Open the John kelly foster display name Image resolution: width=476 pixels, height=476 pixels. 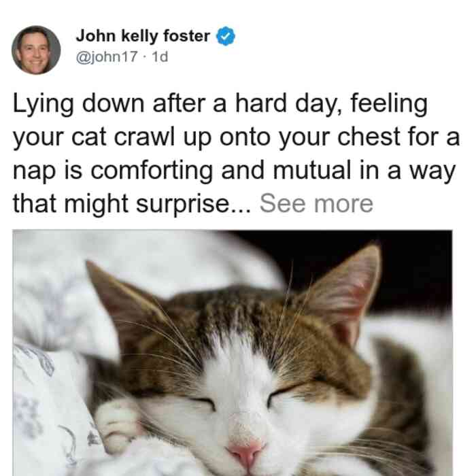(143, 36)
